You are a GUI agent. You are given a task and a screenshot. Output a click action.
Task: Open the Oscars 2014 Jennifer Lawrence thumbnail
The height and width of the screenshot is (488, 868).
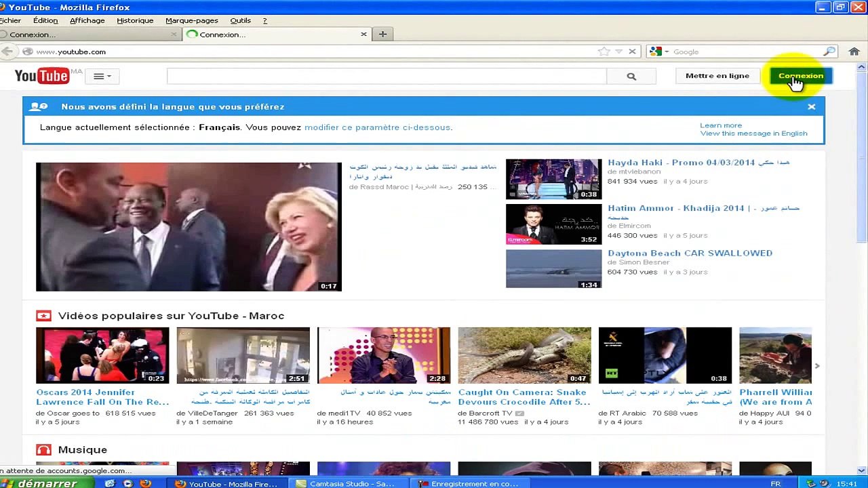(102, 356)
